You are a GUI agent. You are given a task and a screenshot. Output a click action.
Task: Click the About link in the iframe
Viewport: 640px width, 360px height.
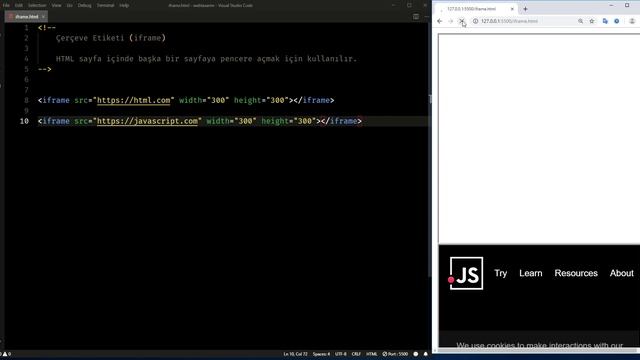tap(622, 273)
